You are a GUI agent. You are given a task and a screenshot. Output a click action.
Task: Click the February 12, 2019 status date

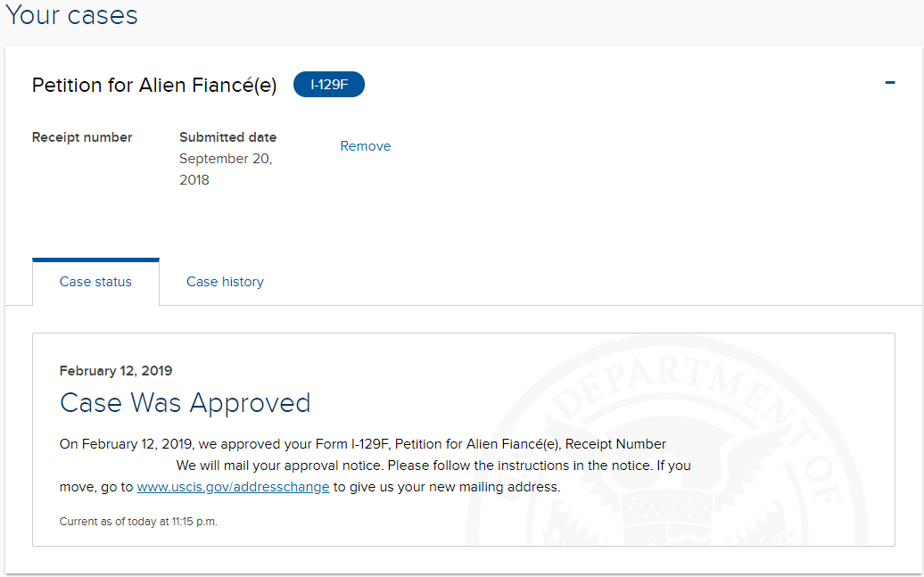click(x=116, y=371)
